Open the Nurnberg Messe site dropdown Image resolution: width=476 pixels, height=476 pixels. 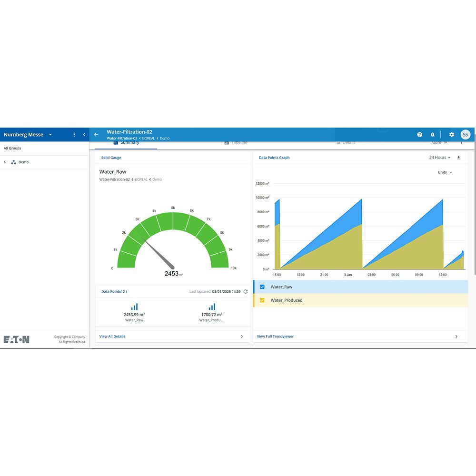click(50, 135)
